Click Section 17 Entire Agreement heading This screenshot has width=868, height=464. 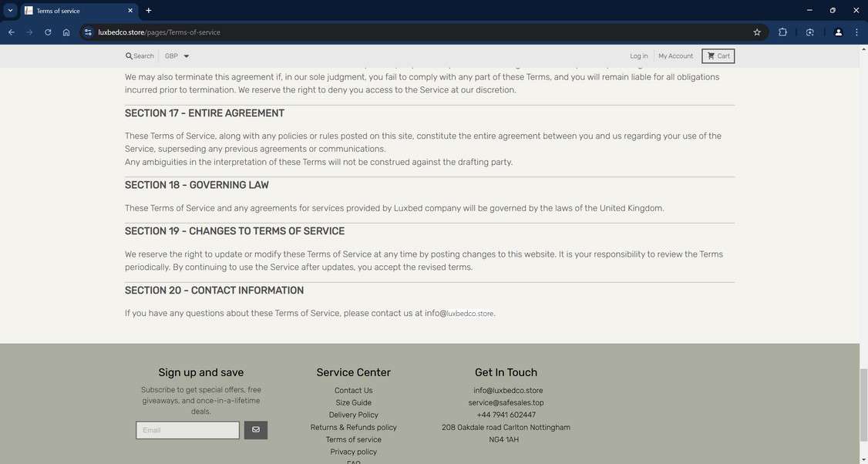(x=204, y=113)
